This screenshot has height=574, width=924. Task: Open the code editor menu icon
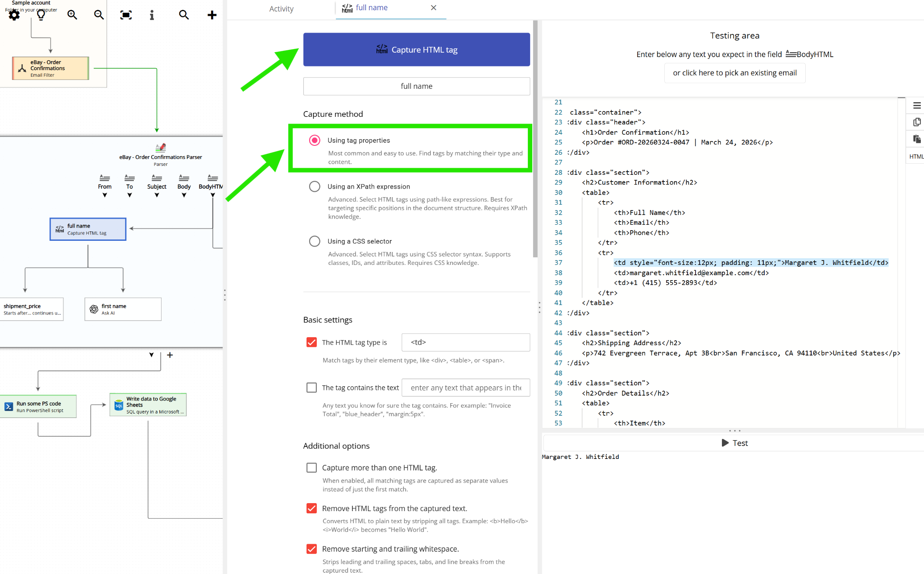point(917,106)
